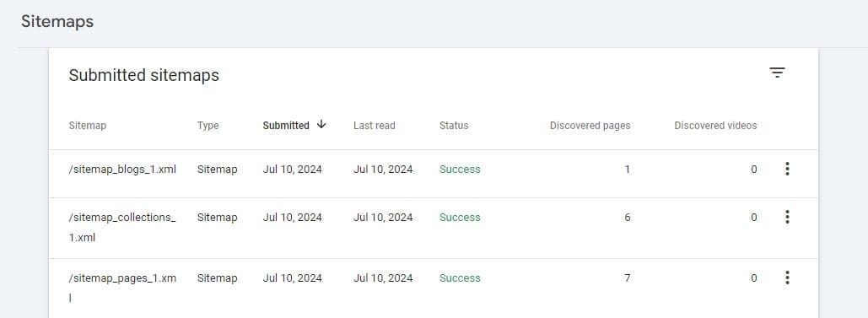Sort by the Discovered pages column
868x318 pixels.
[x=590, y=126]
